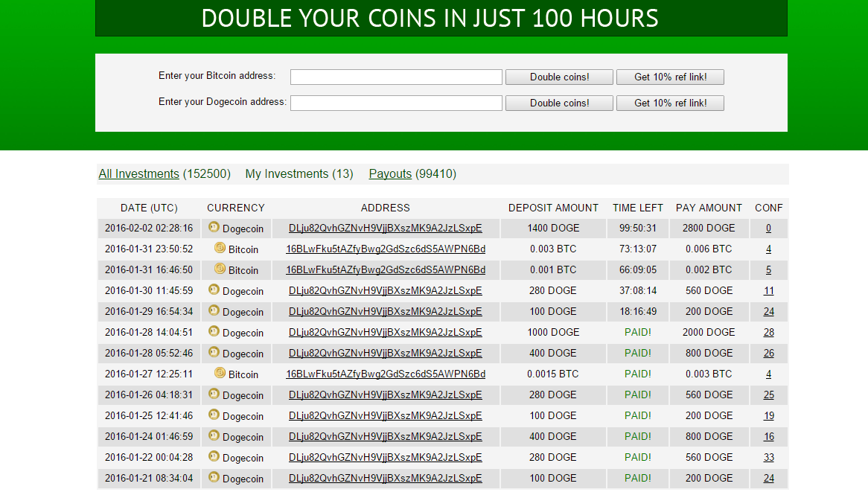Open address link in 1400 DOGE deposit row
Screen dimensions: 868x495
point(386,228)
